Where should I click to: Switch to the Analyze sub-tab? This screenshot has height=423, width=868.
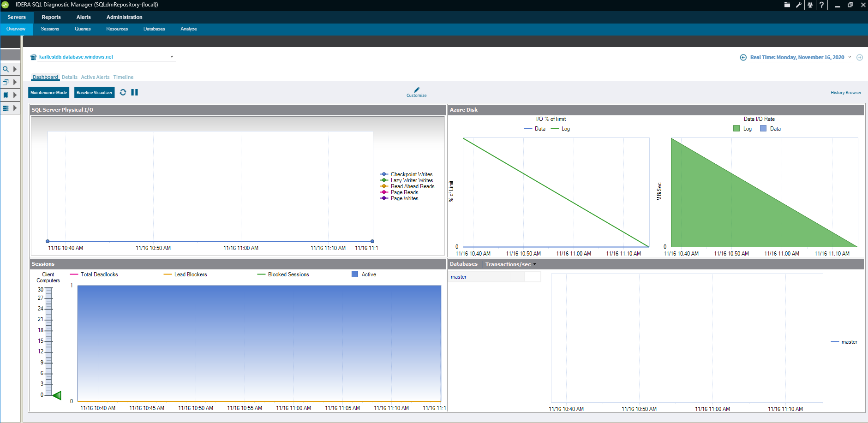tap(189, 29)
